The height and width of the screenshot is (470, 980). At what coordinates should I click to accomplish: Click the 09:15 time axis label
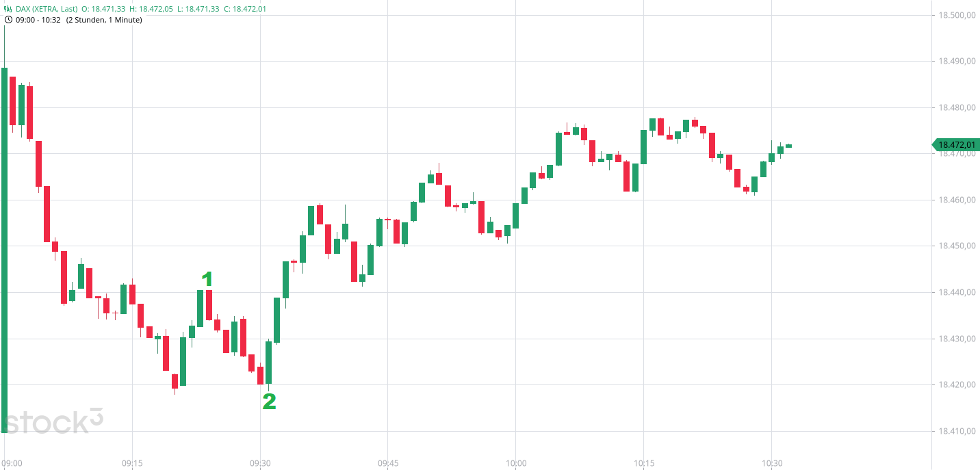132,464
